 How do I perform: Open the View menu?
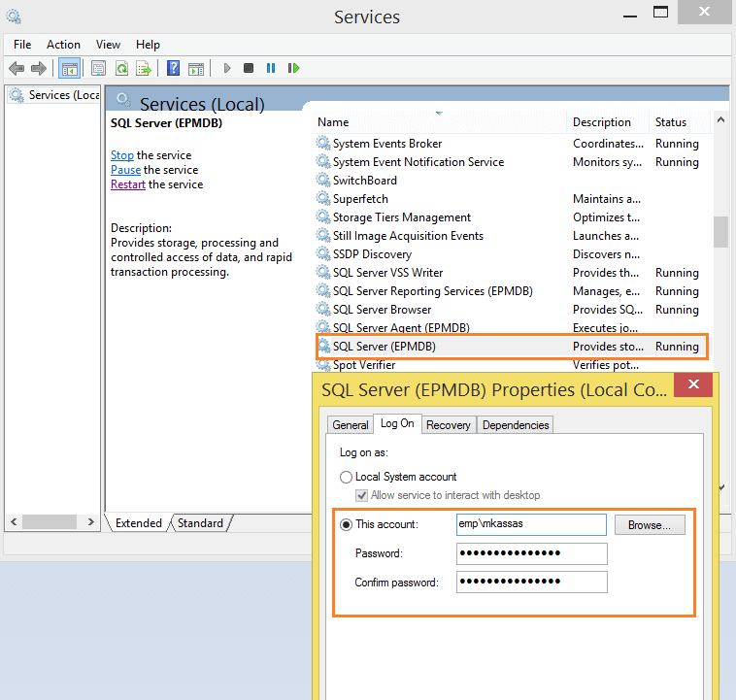108,45
